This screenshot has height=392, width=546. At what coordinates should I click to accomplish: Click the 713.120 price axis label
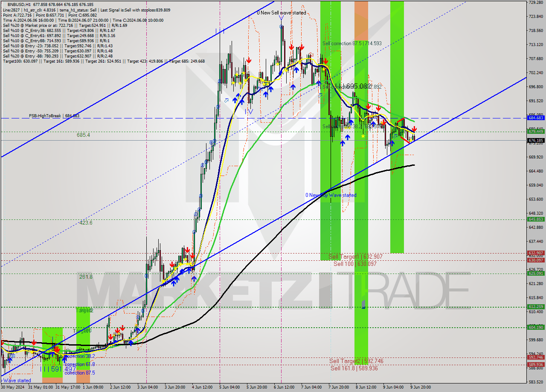pos(536,44)
